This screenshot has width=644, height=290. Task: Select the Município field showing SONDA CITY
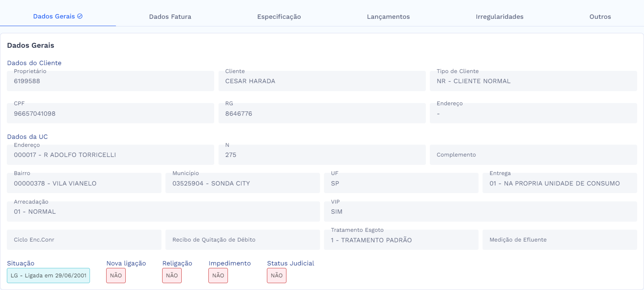click(x=242, y=183)
